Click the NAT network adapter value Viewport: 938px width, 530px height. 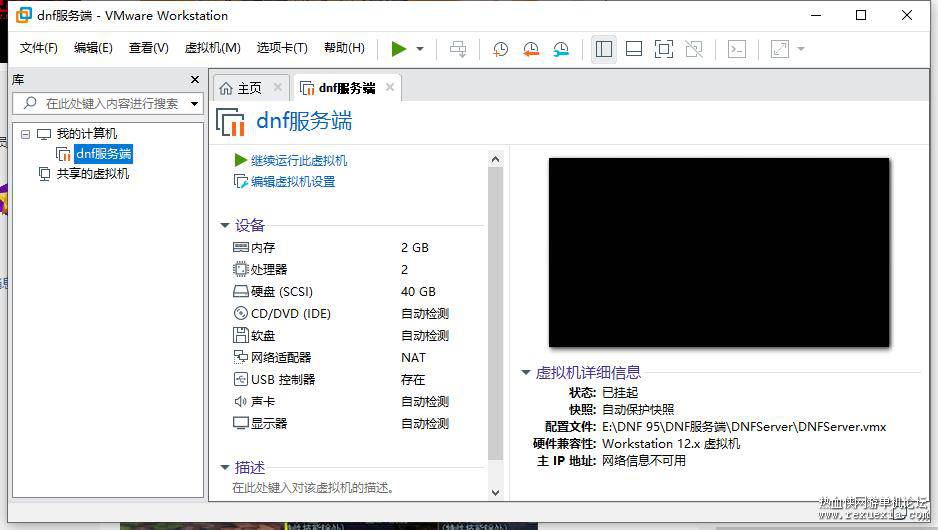413,358
